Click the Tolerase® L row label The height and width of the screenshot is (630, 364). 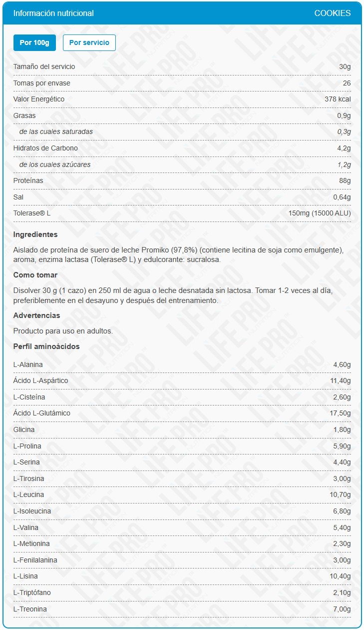pos(32,213)
